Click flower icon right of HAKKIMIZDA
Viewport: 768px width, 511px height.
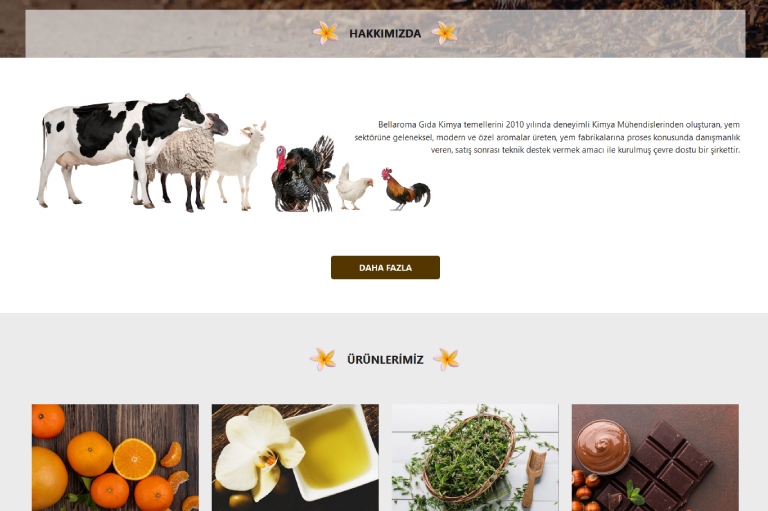pos(444,33)
